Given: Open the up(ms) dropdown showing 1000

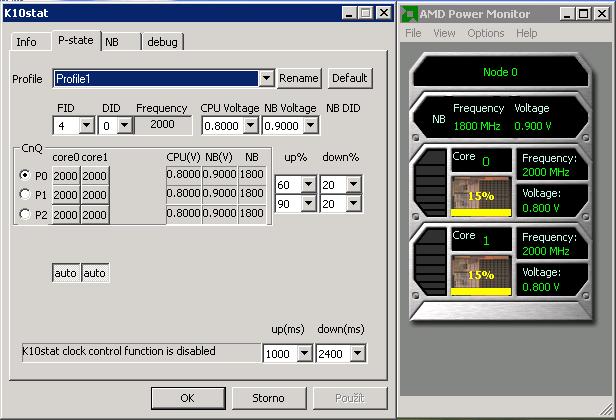Looking at the screenshot, I should coord(304,353).
